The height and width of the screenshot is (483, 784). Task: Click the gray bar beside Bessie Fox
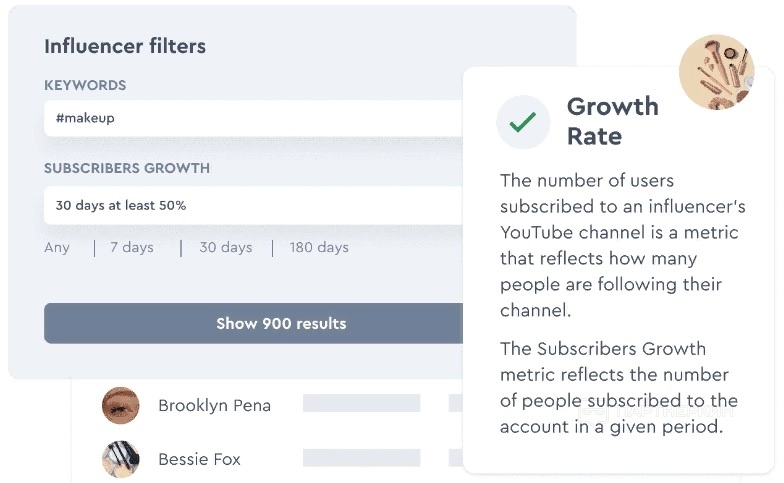(x=361, y=457)
